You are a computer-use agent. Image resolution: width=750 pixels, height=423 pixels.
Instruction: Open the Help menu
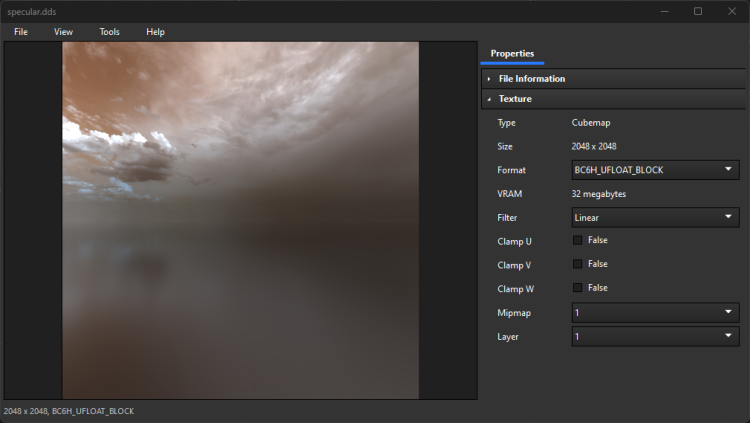[x=155, y=32]
